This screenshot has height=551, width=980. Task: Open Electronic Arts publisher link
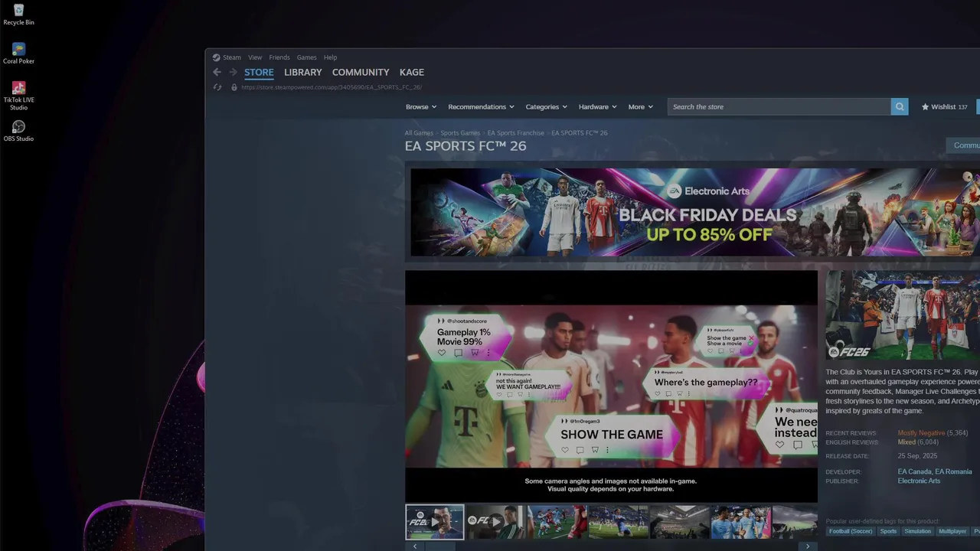click(x=919, y=481)
